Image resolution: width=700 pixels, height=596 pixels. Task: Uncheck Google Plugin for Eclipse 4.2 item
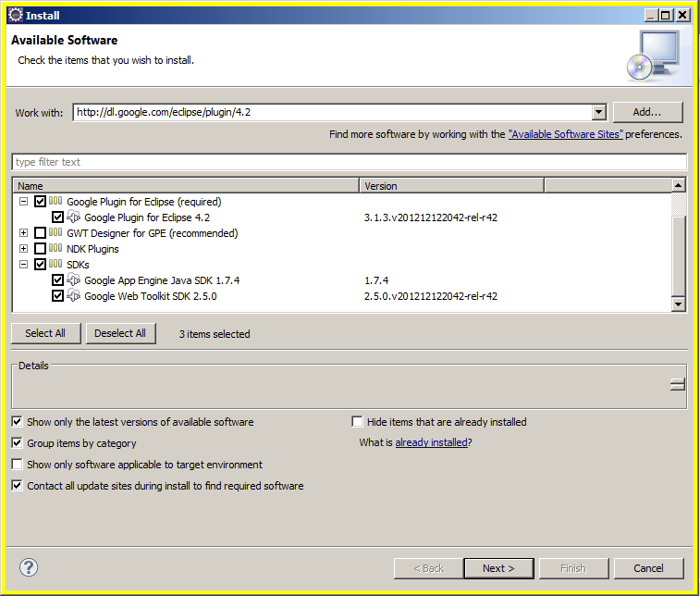tap(57, 217)
